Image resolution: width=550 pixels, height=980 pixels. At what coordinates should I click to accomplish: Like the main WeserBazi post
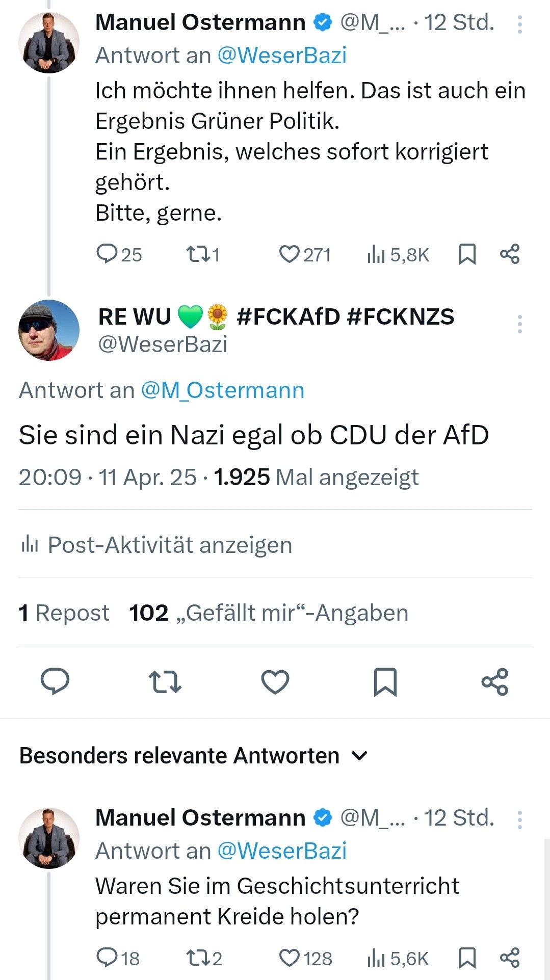pyautogui.click(x=275, y=682)
